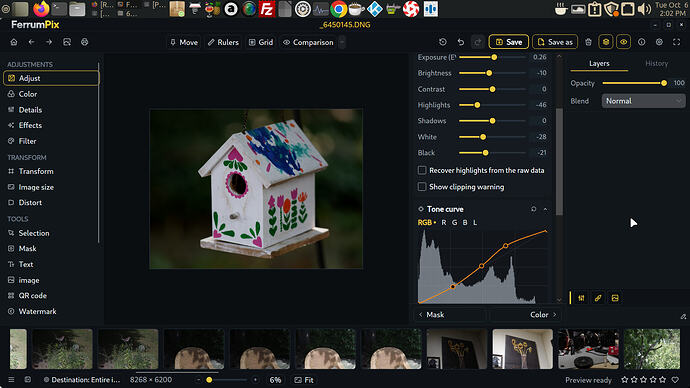Viewport: 690px width, 388px height.
Task: Select the G curve channel
Action: tap(455, 223)
